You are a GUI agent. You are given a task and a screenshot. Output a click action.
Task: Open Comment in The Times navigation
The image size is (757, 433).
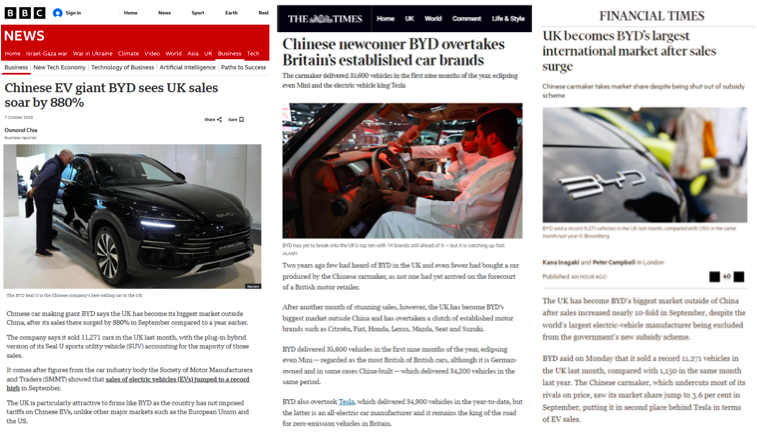coord(466,19)
